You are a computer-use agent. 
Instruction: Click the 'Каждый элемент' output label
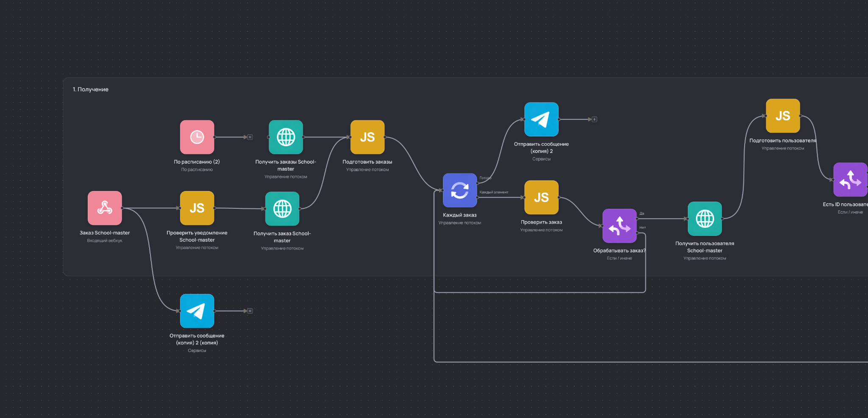pos(494,192)
